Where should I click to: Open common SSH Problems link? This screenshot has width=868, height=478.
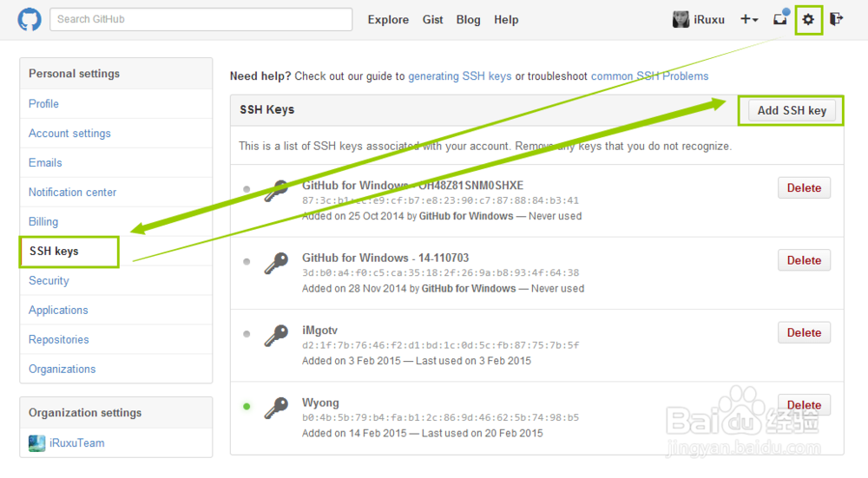[650, 76]
